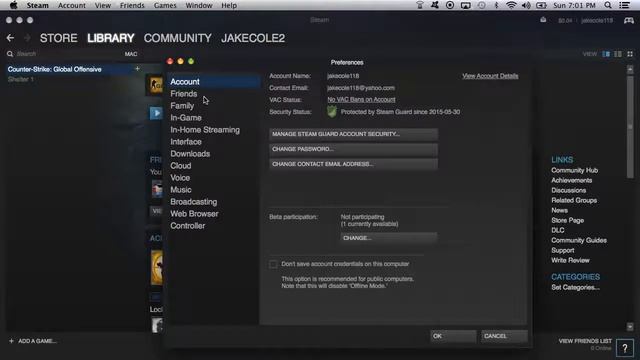The height and width of the screenshot is (360, 640).
Task: Click the Play button icon behind Preferences
Action: (x=156, y=113)
